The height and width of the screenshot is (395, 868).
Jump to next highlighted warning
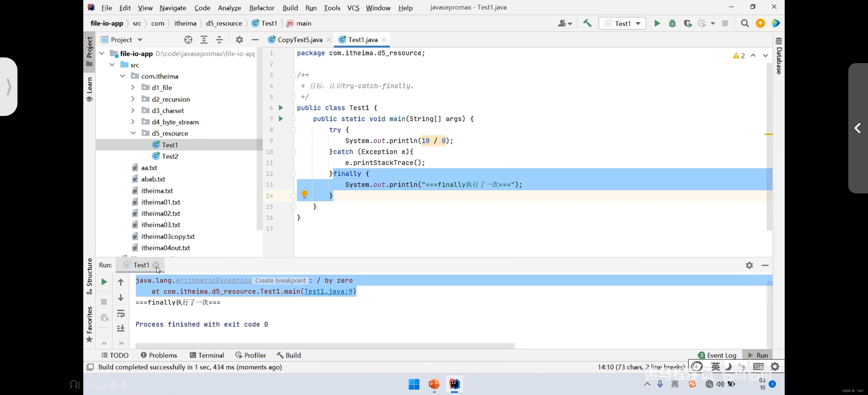point(765,56)
